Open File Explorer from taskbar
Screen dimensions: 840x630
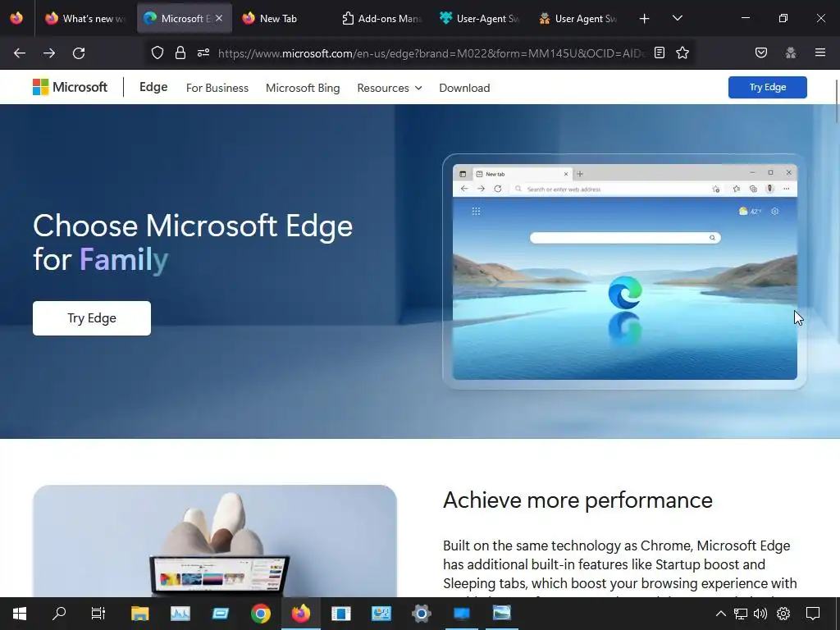139,614
